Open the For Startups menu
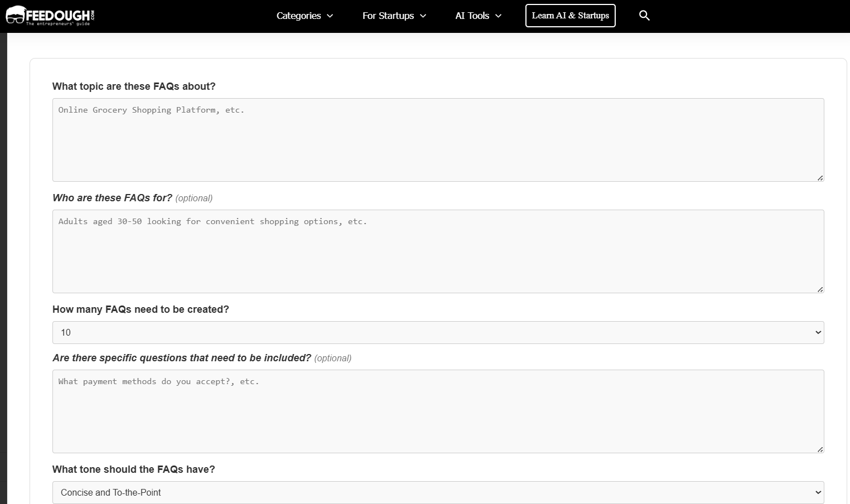 click(394, 16)
